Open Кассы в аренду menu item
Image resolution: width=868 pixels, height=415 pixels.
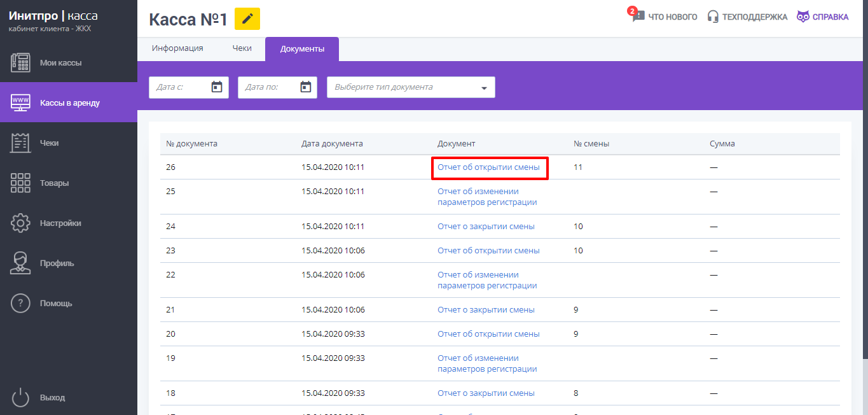(69, 102)
